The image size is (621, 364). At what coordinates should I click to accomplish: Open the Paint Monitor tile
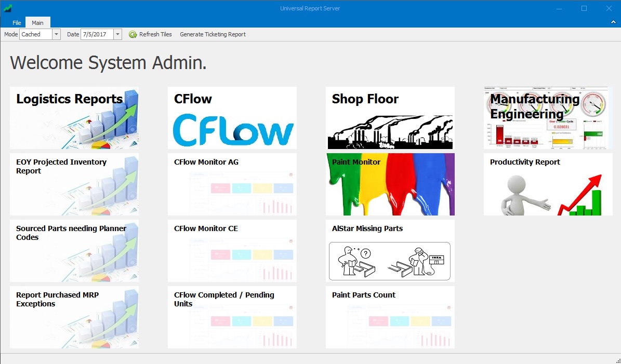[390, 184]
